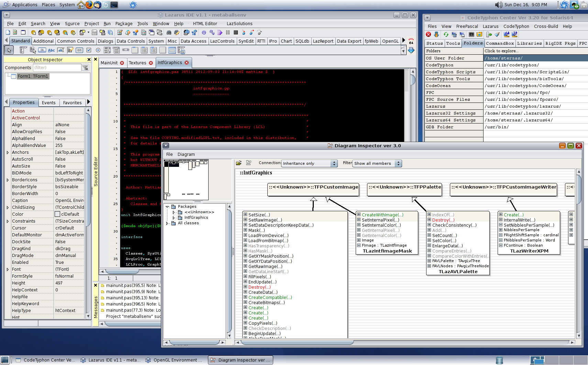The image size is (588, 365).
Task: Click the blue down arrow icon by Lazarus palette
Action: [411, 50]
